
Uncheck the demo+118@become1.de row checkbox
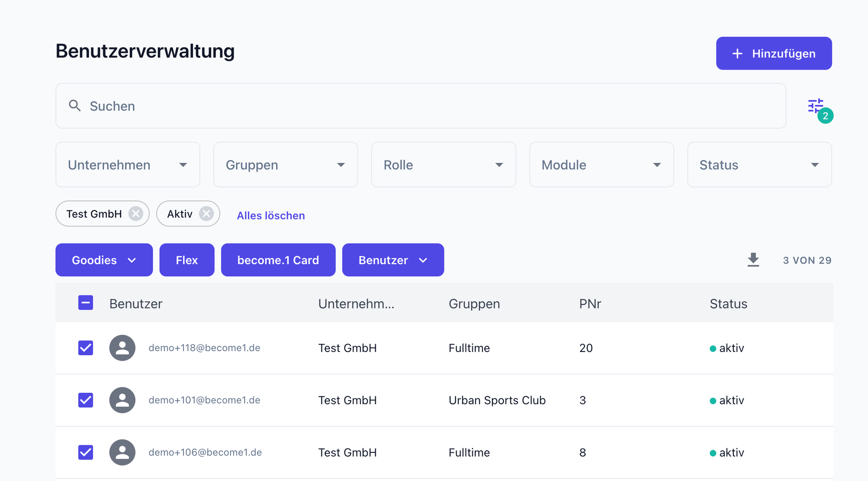point(85,348)
